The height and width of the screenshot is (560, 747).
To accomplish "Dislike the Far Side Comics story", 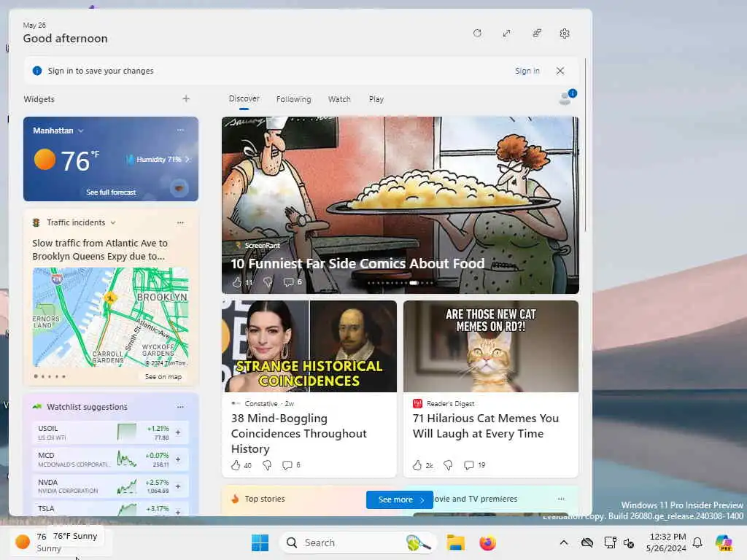I will click(x=268, y=282).
